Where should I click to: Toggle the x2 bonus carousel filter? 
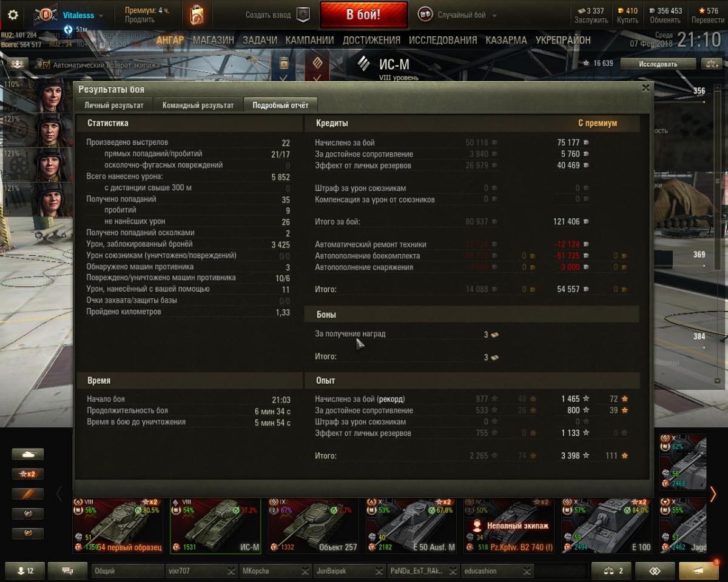click(28, 473)
